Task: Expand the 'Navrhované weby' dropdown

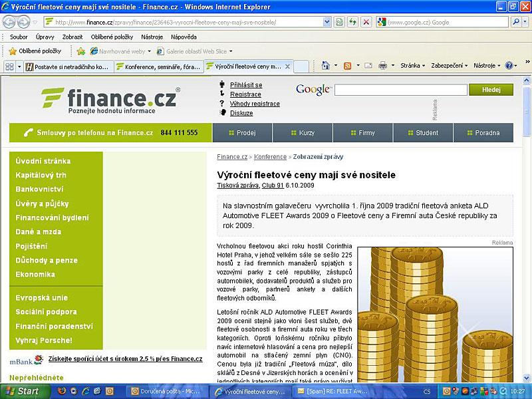Action: pos(149,52)
